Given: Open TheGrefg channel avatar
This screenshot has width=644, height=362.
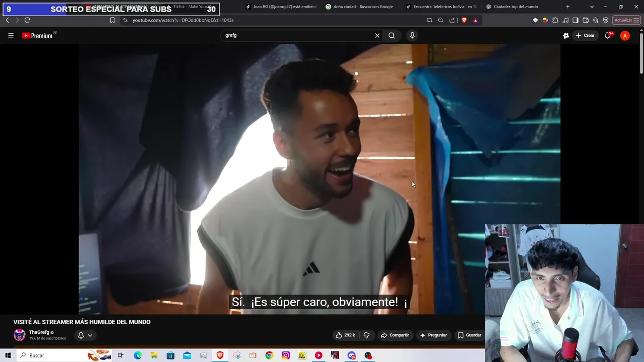Looking at the screenshot, I should coord(20,335).
